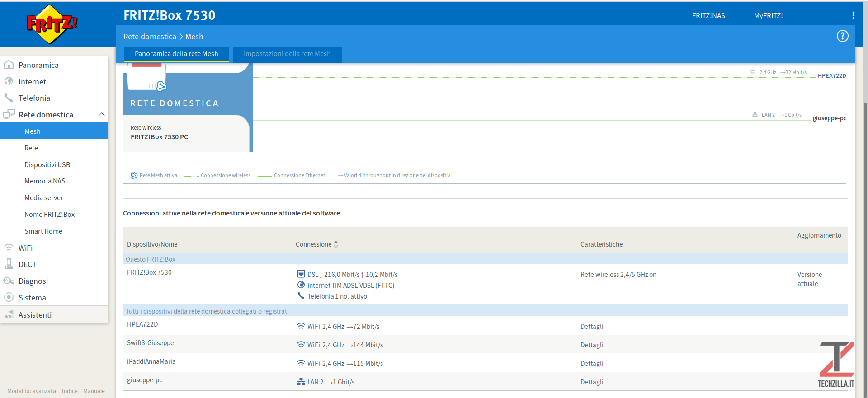Click the Rete domestica breadcrumb

[150, 37]
